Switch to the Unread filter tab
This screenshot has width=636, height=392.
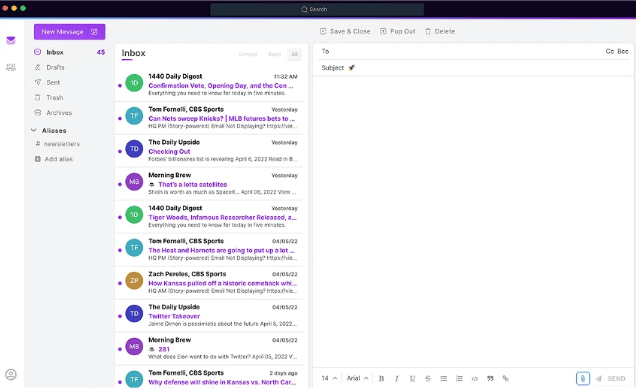pyautogui.click(x=248, y=54)
